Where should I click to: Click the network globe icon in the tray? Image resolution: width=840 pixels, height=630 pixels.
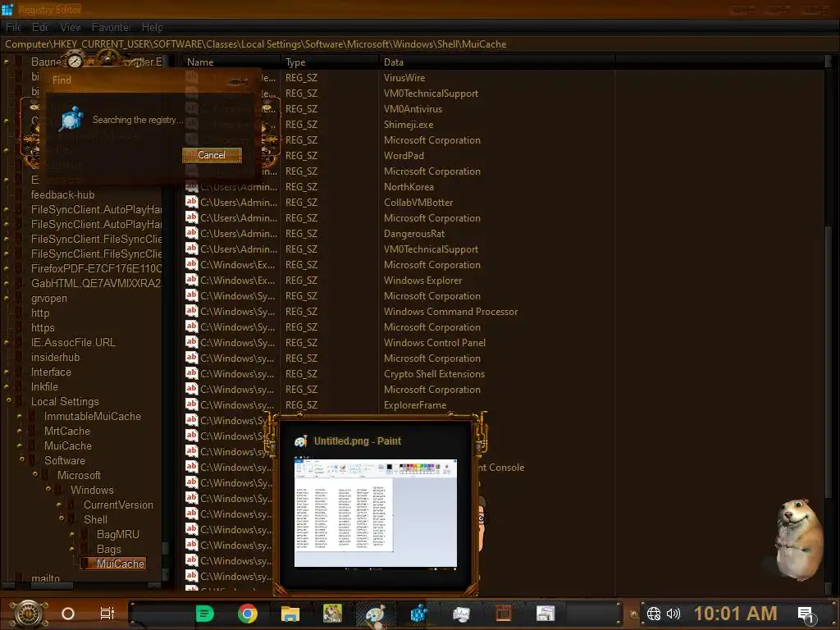pyautogui.click(x=654, y=614)
